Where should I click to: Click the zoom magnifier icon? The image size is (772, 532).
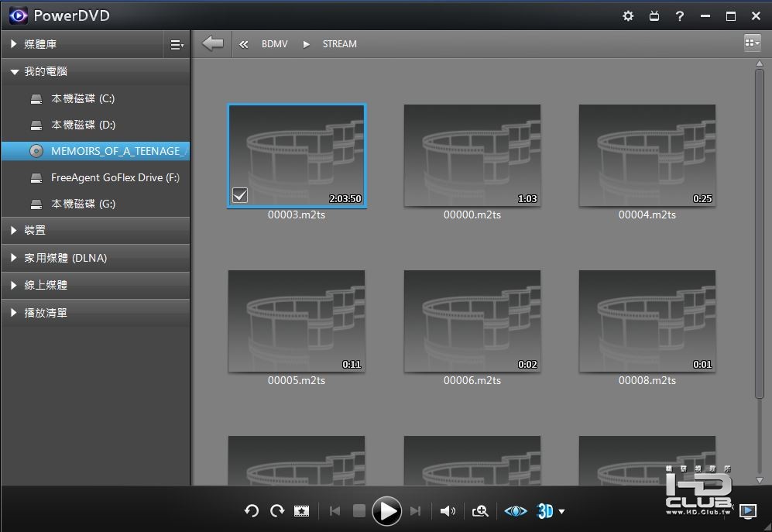click(x=481, y=511)
